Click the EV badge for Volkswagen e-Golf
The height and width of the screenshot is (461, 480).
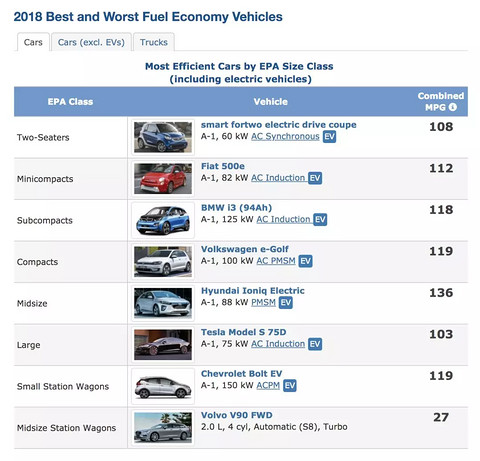305,261
